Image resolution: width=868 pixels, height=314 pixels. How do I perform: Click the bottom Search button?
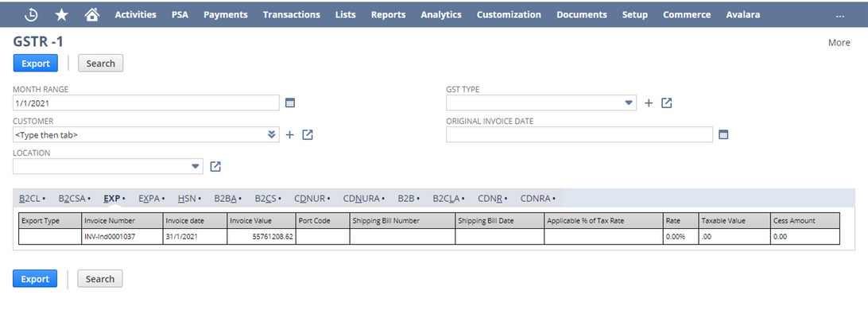(99, 278)
